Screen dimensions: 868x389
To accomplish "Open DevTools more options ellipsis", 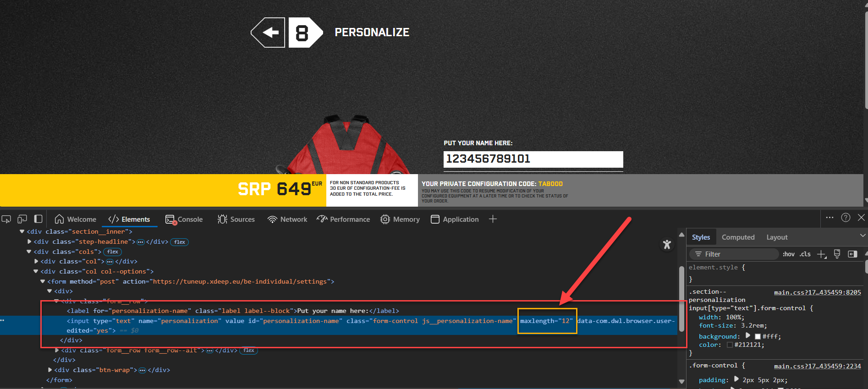I will [830, 218].
